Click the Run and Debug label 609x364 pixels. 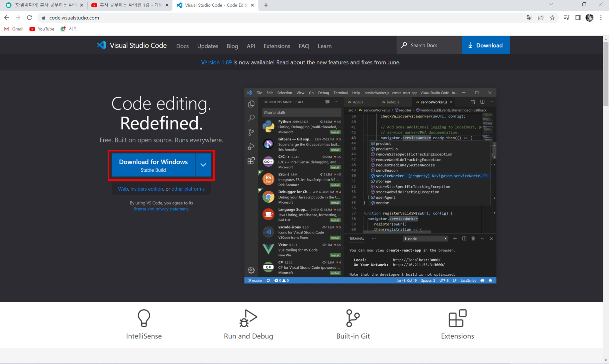pos(248,336)
